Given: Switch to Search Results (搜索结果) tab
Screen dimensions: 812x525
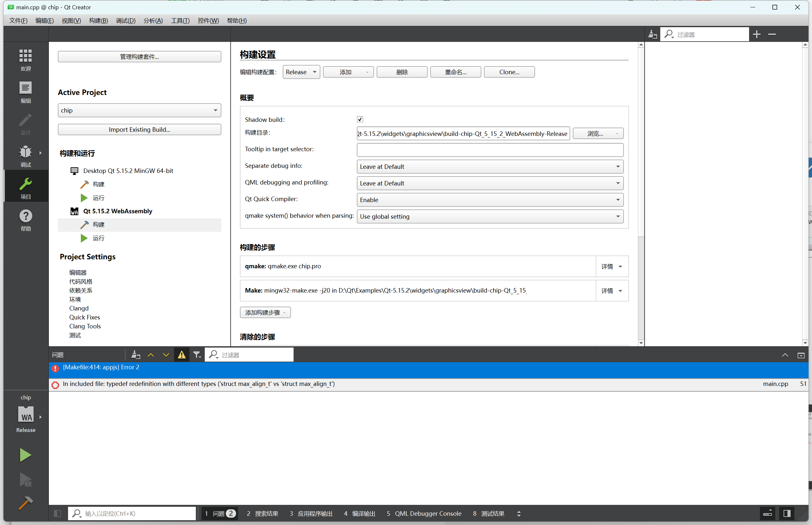Looking at the screenshot, I should (x=262, y=513).
